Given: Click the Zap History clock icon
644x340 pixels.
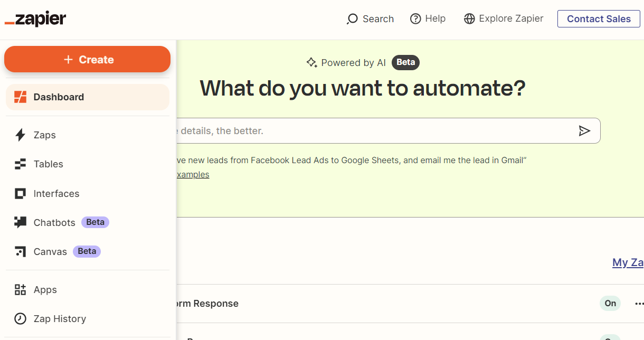Looking at the screenshot, I should [x=20, y=319].
